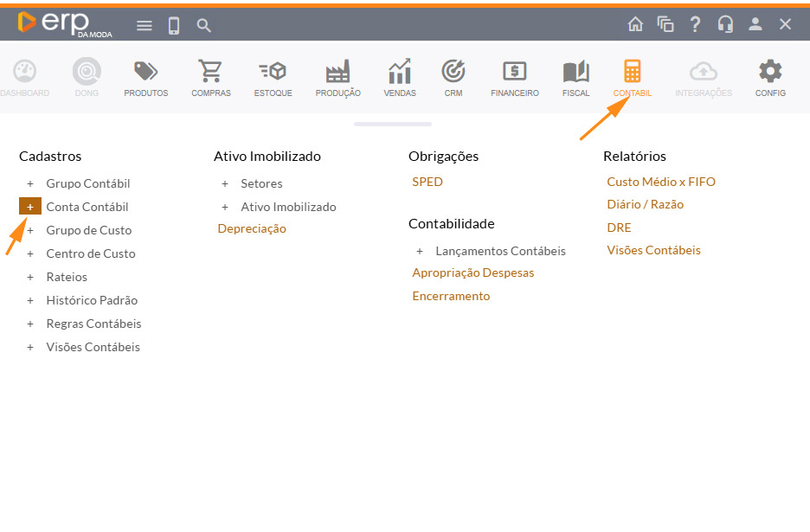This screenshot has width=810, height=532.
Task: Select the Fiscal module tab
Action: [575, 78]
